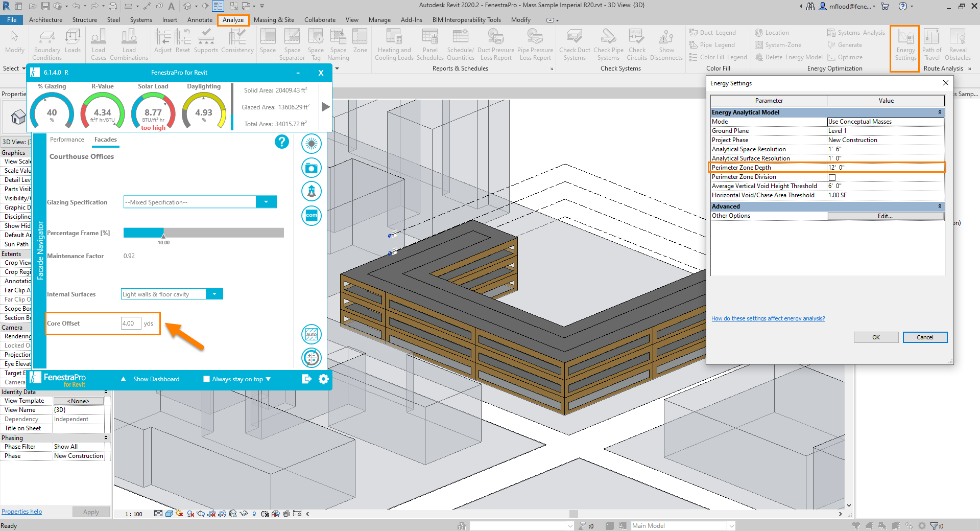Screen dimensions: 980x531
Task: Click the Show Disconnects tool
Action: (666, 45)
